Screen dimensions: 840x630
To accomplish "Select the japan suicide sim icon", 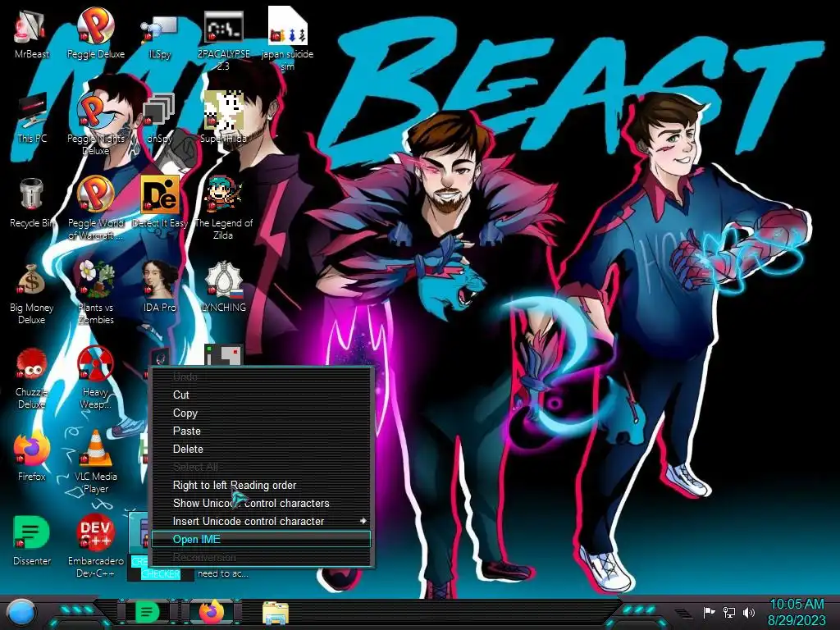I will click(288, 39).
